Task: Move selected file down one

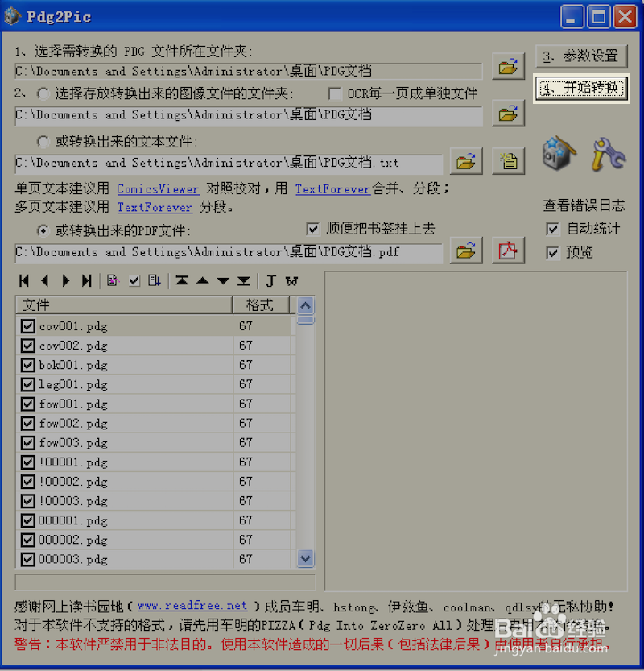Action: tap(223, 280)
